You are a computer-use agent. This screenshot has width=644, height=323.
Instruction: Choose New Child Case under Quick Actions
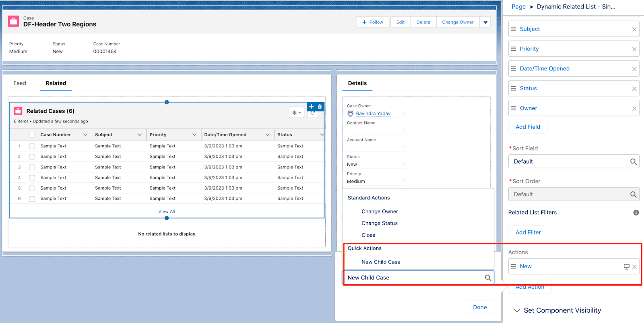381,262
